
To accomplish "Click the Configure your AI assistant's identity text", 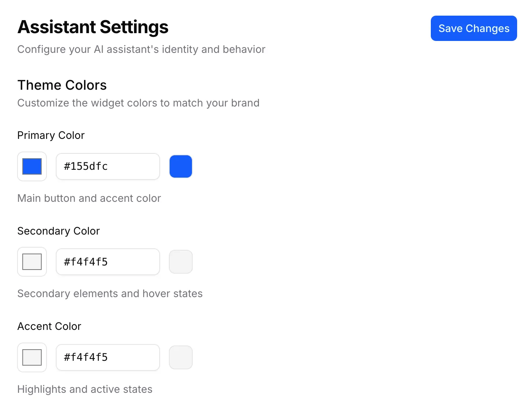I will (x=141, y=49).
